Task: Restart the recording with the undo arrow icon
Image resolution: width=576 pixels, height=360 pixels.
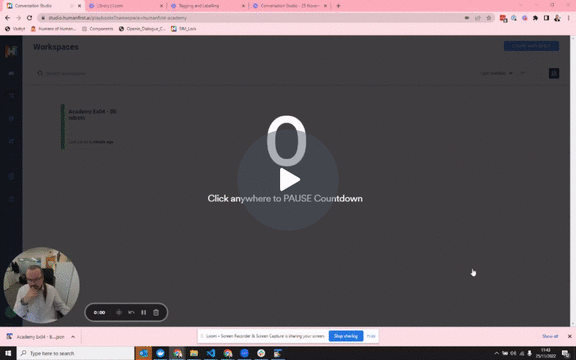Action: [131, 313]
